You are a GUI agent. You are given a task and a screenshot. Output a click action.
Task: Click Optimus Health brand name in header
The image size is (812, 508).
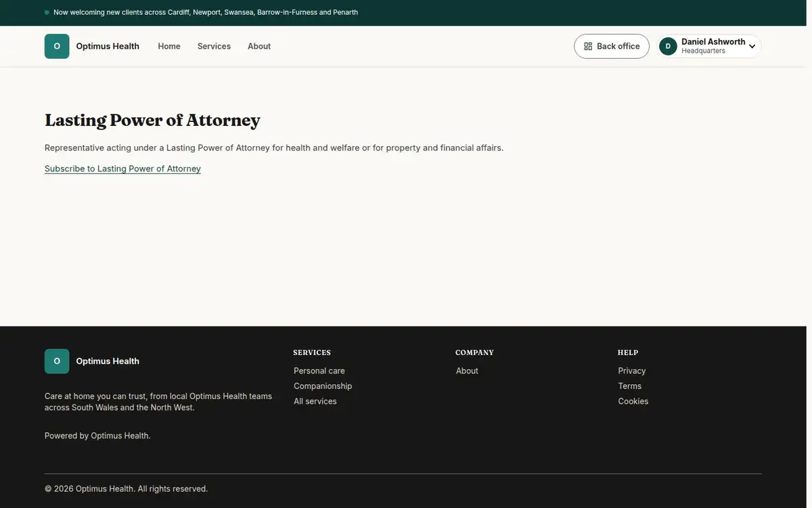pyautogui.click(x=108, y=46)
